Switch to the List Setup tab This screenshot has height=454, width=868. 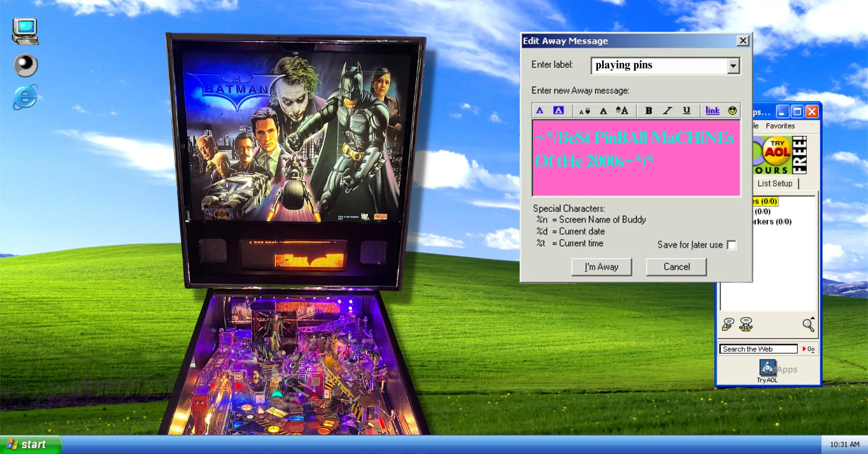(x=774, y=183)
